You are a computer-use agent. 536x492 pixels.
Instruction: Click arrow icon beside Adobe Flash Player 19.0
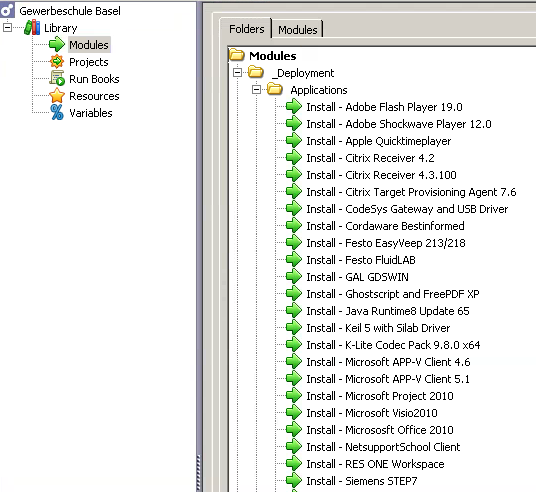click(x=294, y=107)
